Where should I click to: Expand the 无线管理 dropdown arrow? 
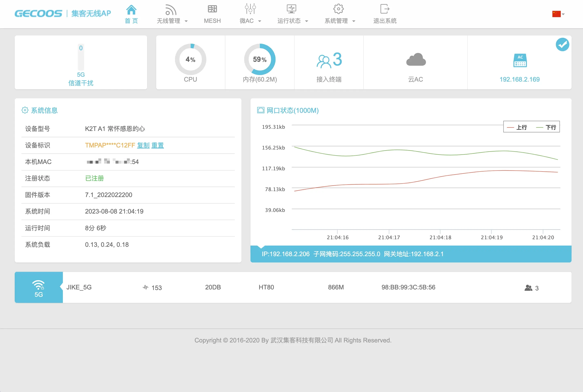point(186,21)
